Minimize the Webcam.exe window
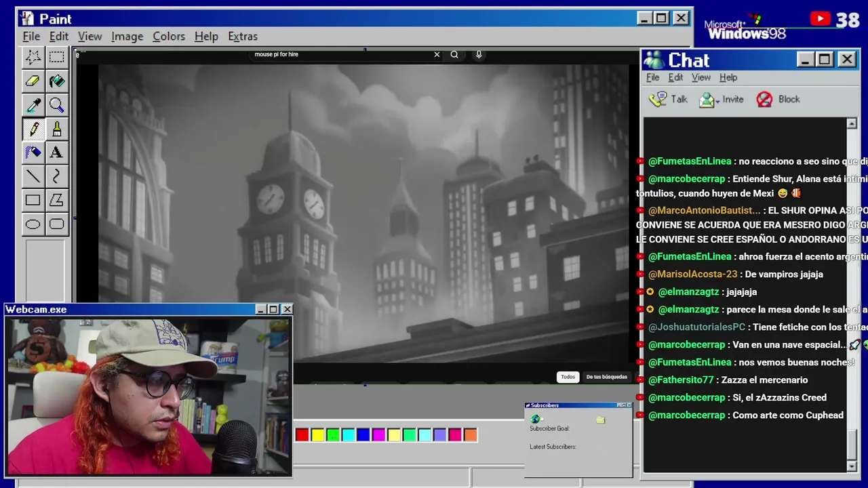The image size is (868, 488). click(x=261, y=309)
